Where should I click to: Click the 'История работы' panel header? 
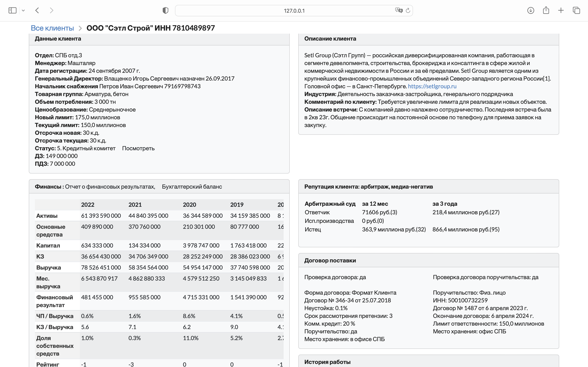327,362
